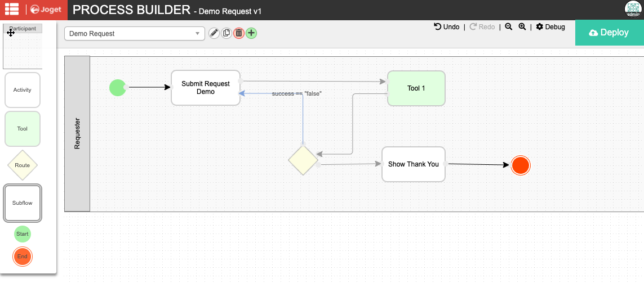Click the Joget logo link

click(47, 10)
